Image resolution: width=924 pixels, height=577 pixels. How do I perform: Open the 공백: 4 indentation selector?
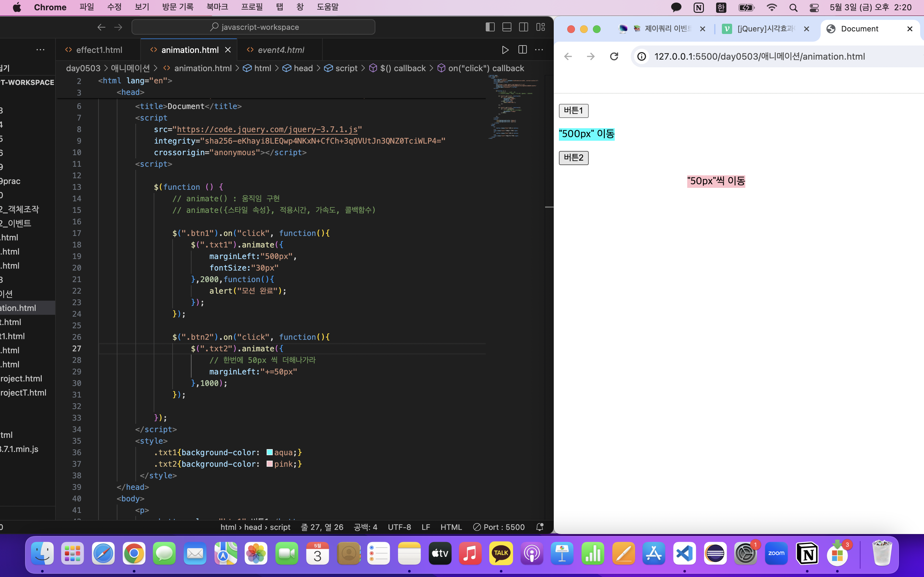click(365, 527)
